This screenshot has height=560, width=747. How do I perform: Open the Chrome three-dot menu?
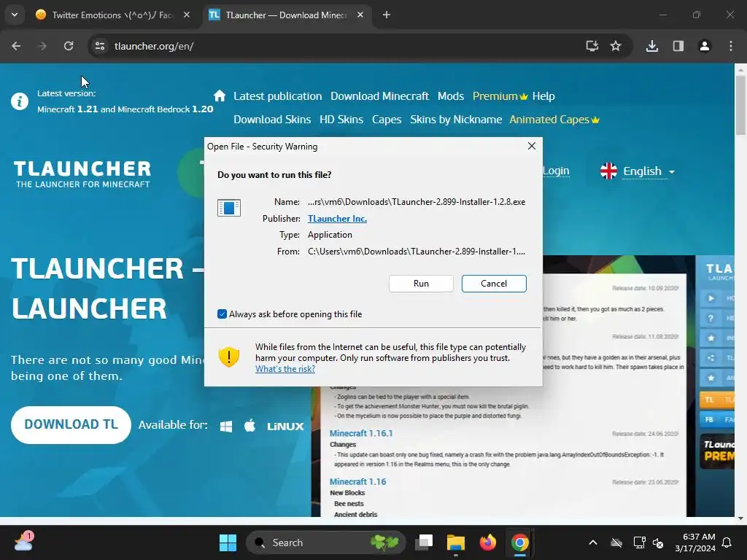pos(731,46)
